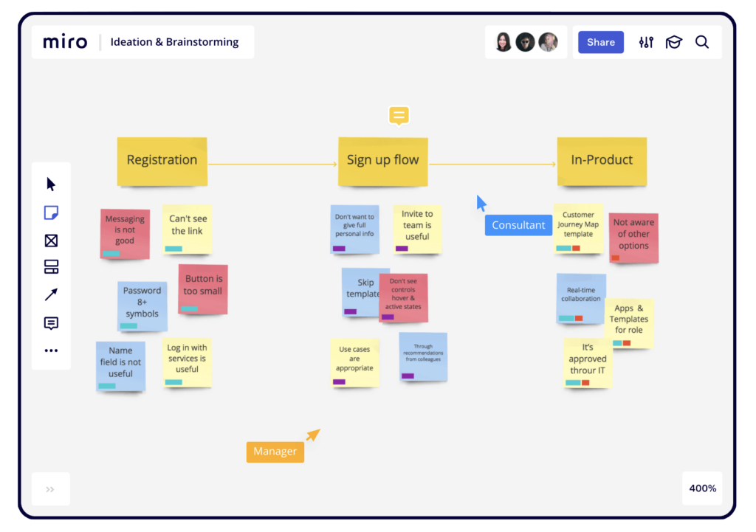Click the first collaborator avatar

(x=503, y=42)
